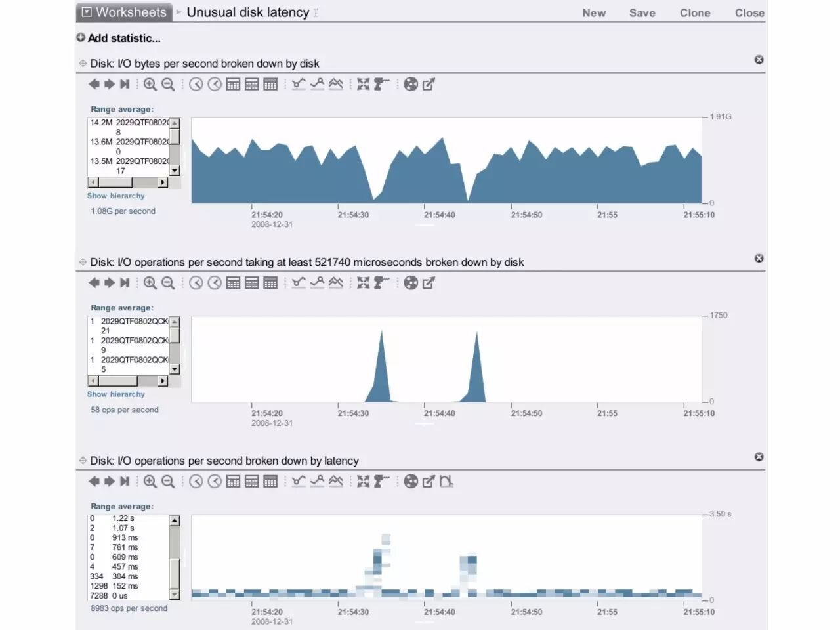Viewport: 840px width, 630px height.
Task: Select disk entry with 14.2M average
Action: pyautogui.click(x=129, y=127)
